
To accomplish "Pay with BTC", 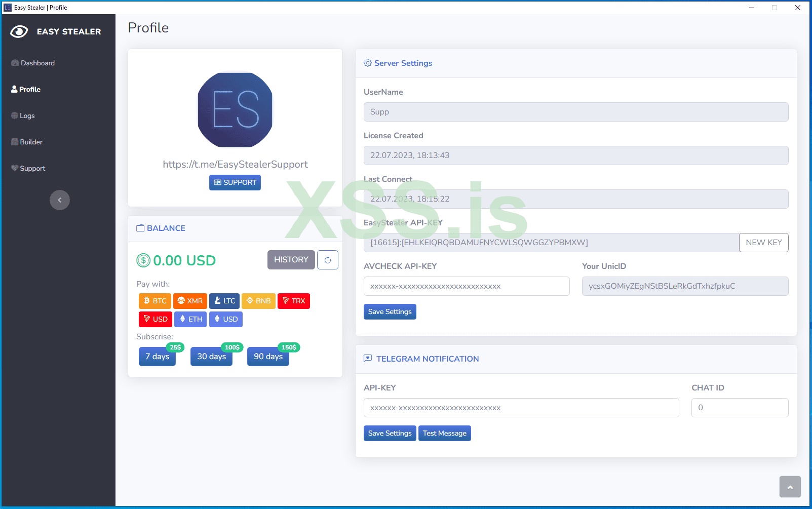I will pos(155,301).
